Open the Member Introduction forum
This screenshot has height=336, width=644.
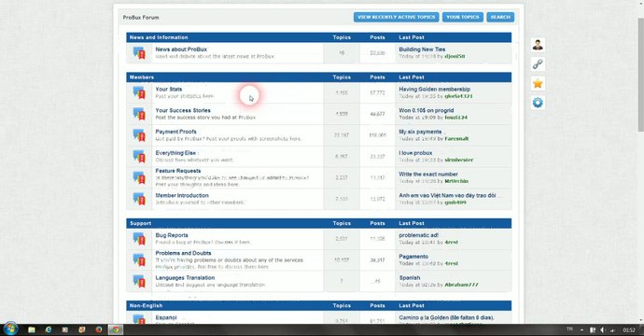182,195
